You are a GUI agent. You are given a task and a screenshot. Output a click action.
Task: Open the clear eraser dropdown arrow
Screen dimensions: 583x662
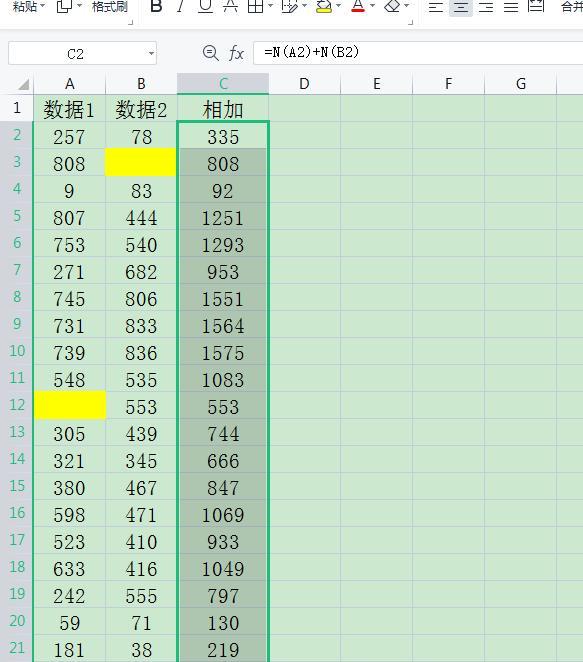[407, 6]
